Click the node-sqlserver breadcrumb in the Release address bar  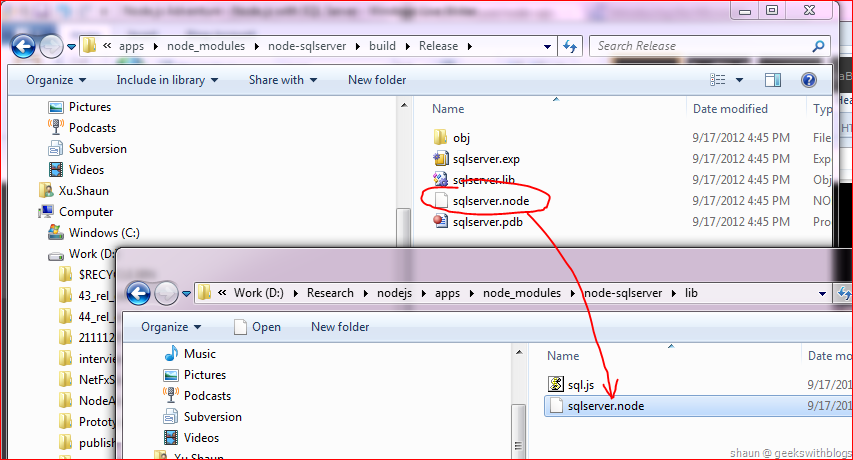click(x=307, y=46)
